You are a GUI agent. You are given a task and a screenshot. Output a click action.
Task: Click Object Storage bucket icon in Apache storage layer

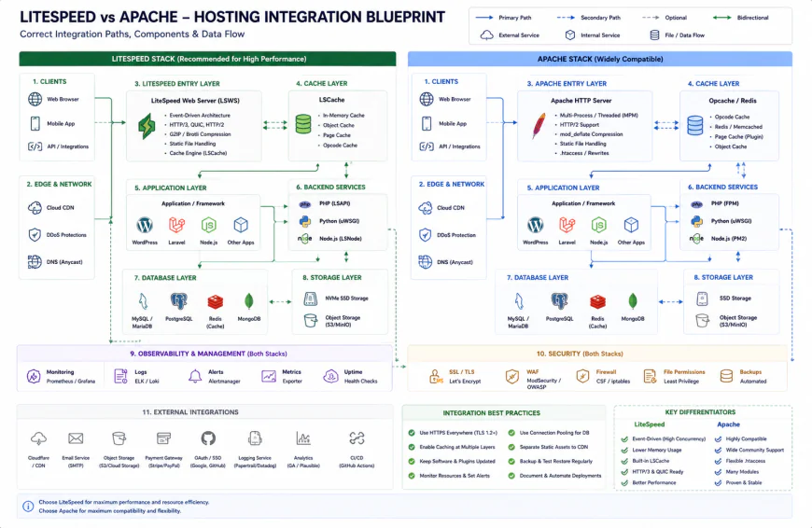pos(702,320)
